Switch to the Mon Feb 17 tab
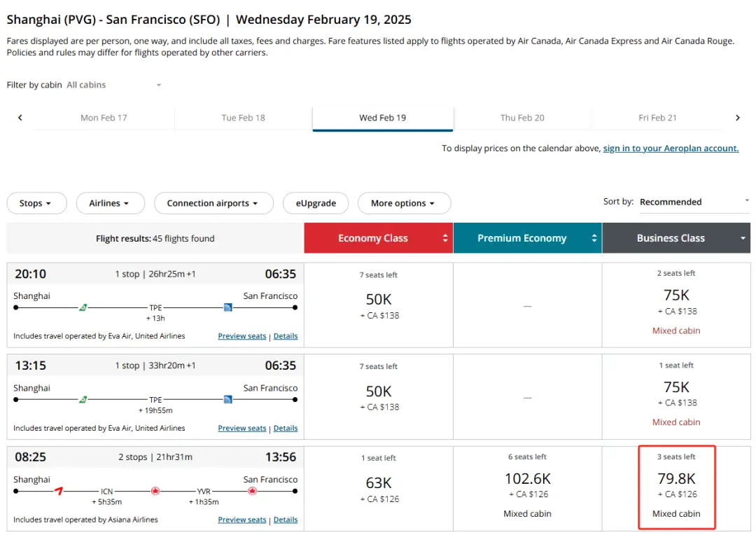756x535 pixels. pyautogui.click(x=104, y=118)
